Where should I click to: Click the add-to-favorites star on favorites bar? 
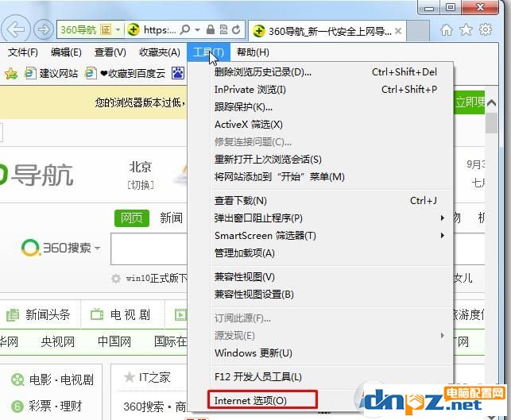pos(11,74)
